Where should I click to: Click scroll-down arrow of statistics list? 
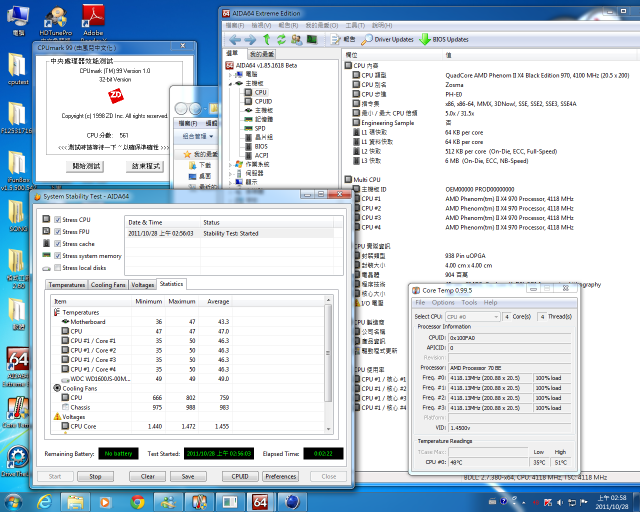(x=328, y=429)
